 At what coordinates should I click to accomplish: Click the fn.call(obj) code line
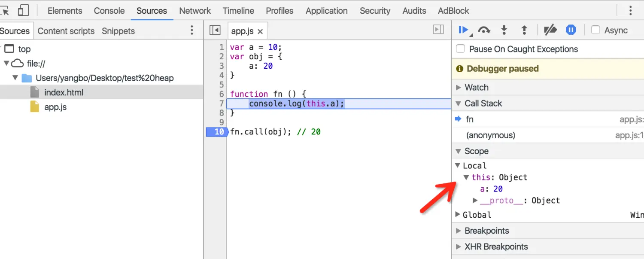(x=275, y=132)
